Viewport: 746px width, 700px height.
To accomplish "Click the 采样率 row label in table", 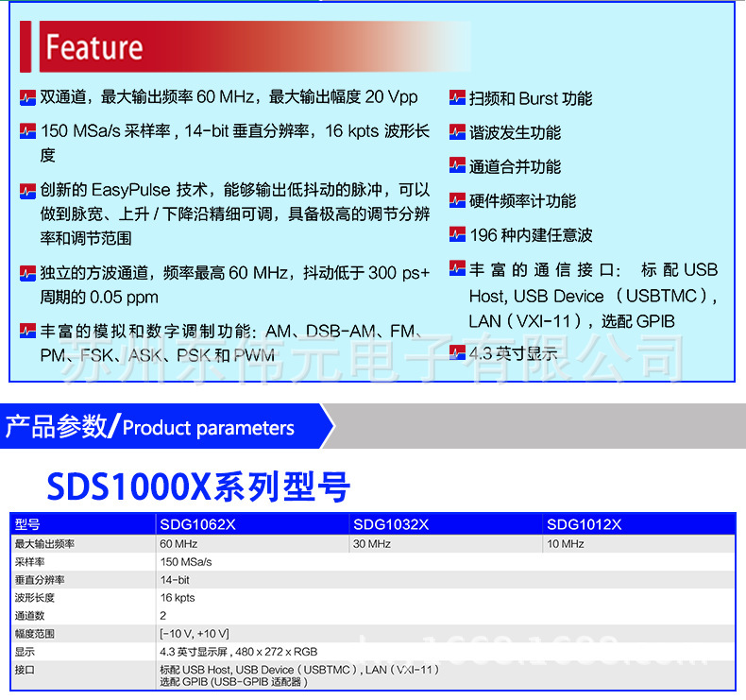I will tap(29, 562).
